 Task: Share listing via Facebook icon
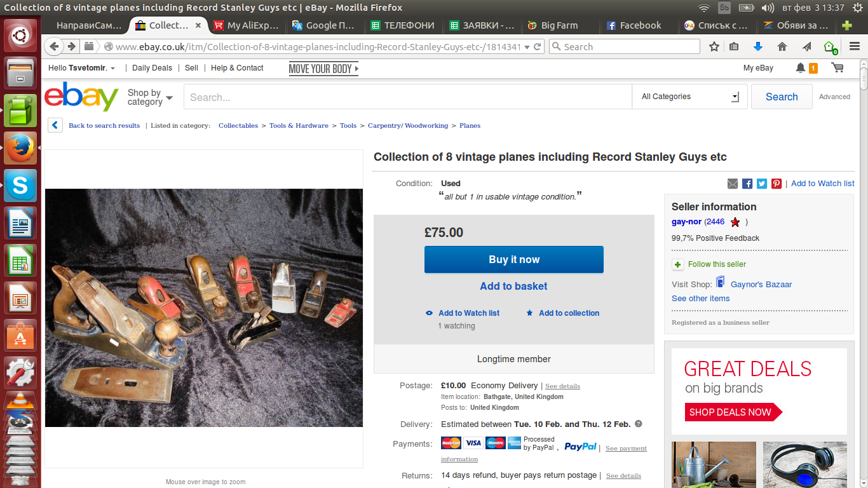point(747,184)
